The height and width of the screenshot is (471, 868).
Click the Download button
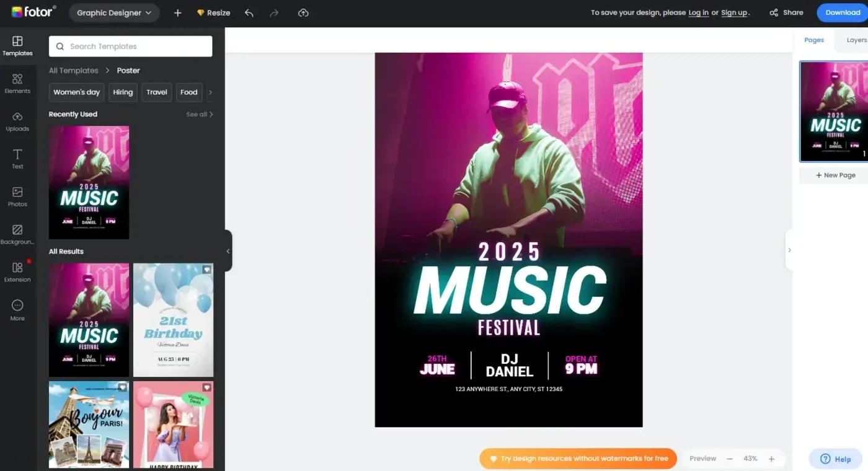(x=843, y=12)
